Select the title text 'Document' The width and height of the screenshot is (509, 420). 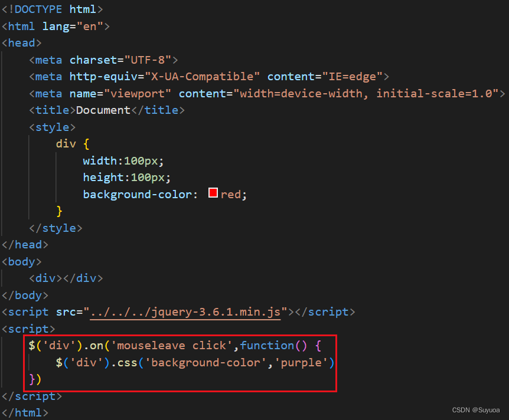click(103, 110)
